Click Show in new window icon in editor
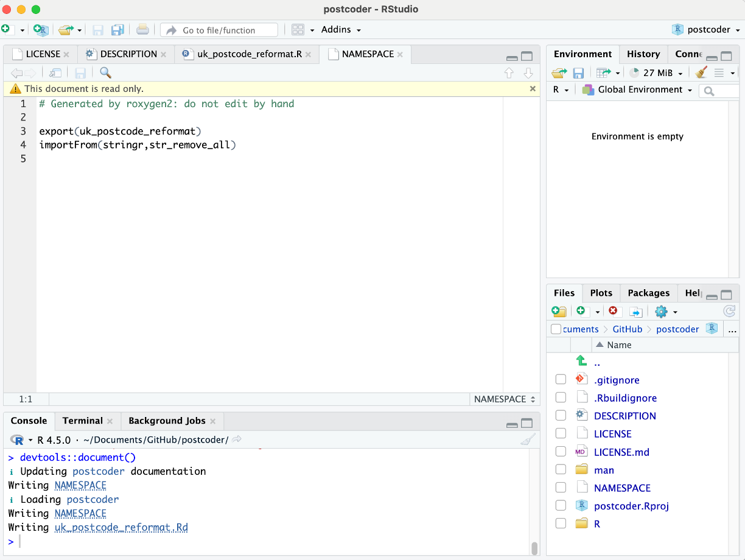This screenshot has height=560, width=745. [x=55, y=73]
